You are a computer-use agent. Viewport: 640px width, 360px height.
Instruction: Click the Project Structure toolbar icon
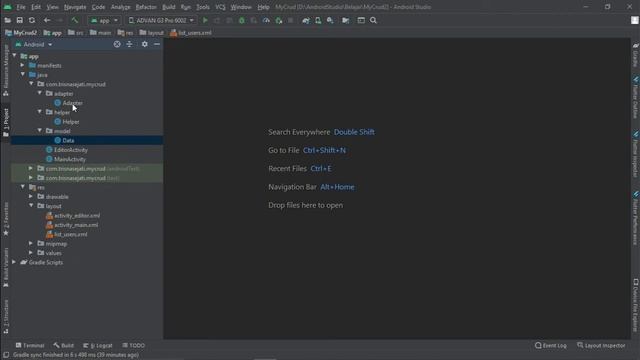point(346,20)
